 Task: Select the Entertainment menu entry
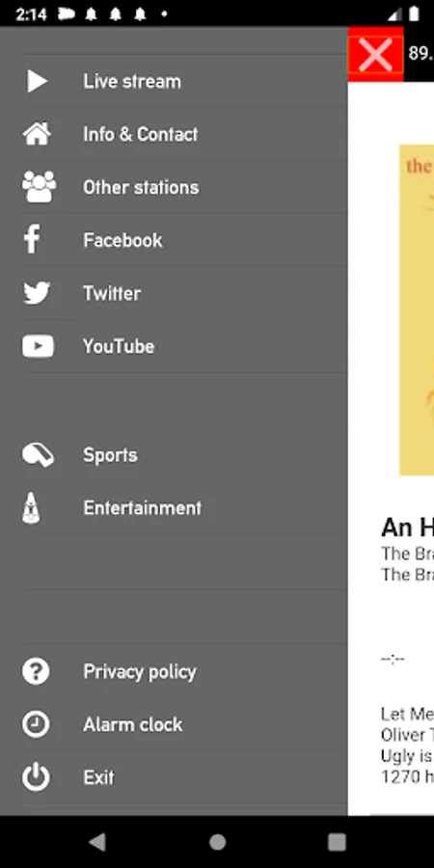click(174, 507)
